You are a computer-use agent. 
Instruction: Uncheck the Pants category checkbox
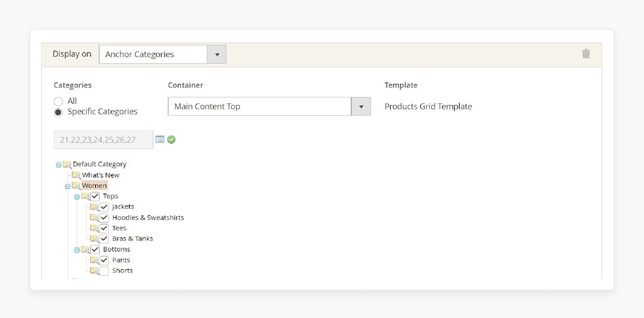(x=104, y=260)
